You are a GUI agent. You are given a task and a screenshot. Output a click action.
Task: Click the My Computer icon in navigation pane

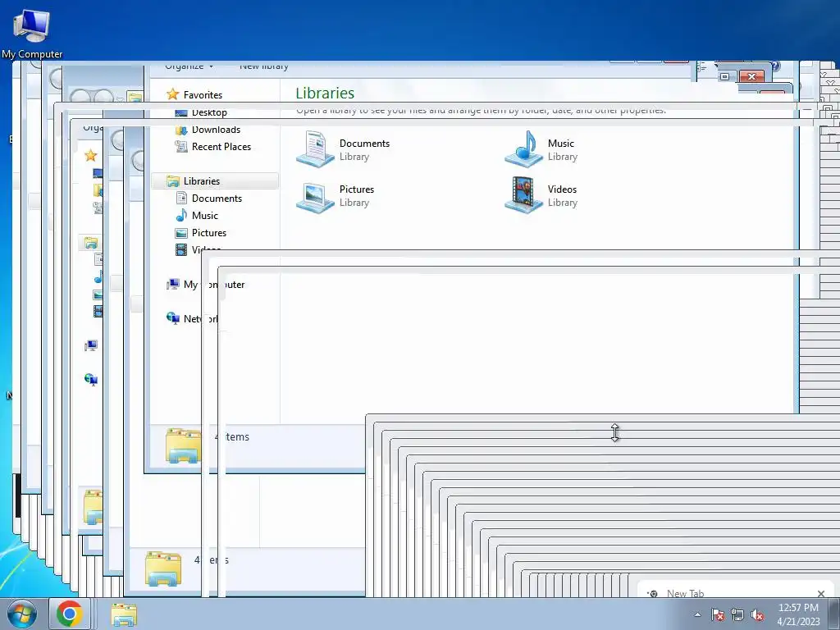coord(172,285)
